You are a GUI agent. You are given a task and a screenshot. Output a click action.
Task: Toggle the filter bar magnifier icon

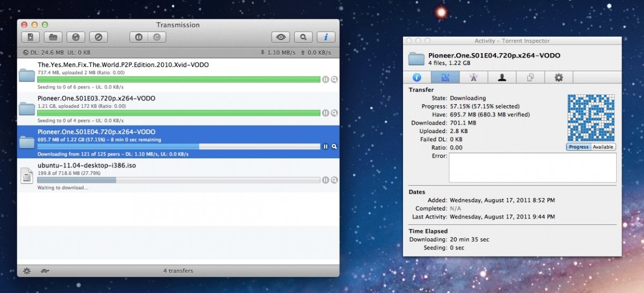pyautogui.click(x=303, y=37)
